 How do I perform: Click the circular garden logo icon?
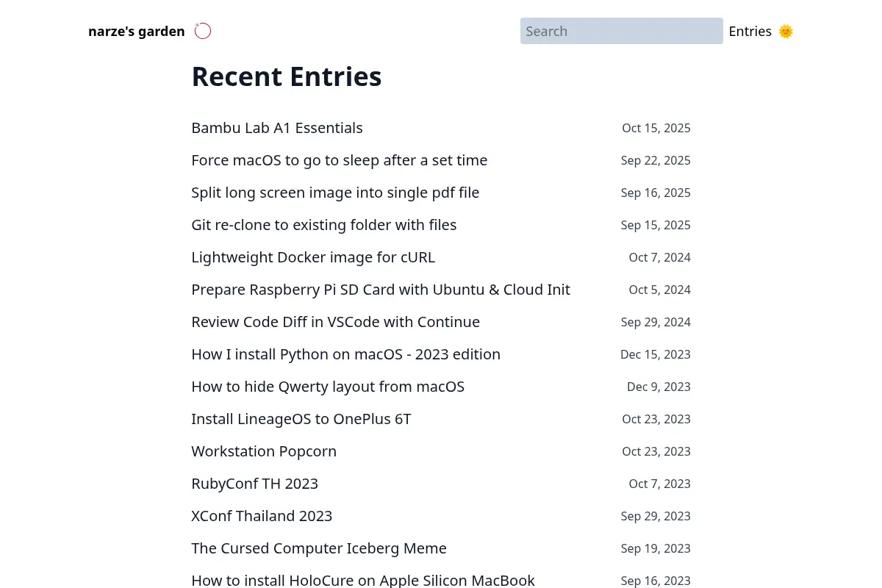point(203,31)
